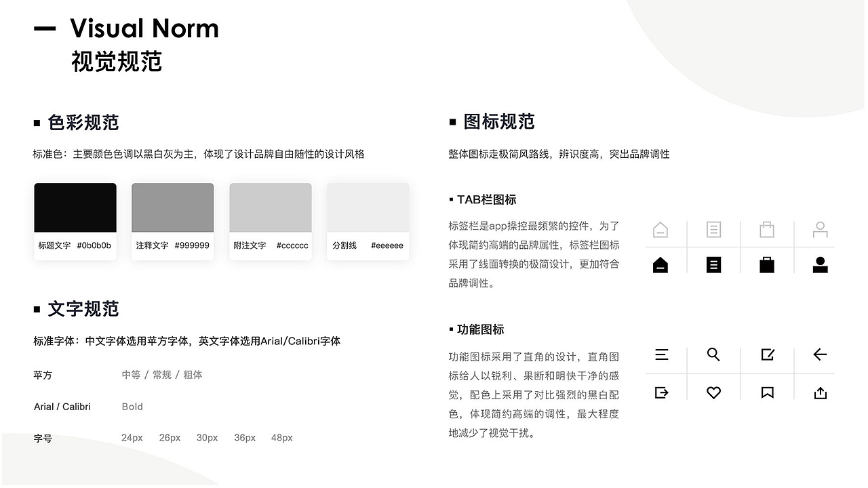The height and width of the screenshot is (488, 868).
Task: Click the Visual Norm title
Action: (x=144, y=28)
